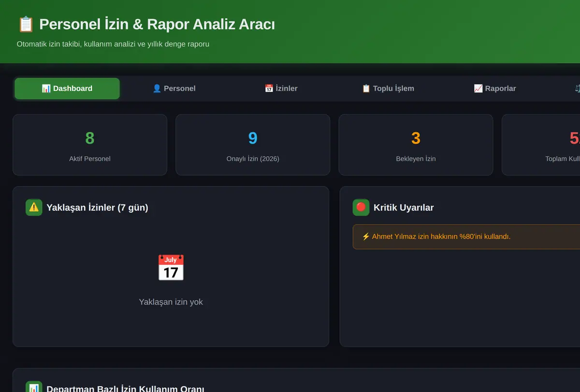Click the July 17 calendar icon

(x=171, y=268)
